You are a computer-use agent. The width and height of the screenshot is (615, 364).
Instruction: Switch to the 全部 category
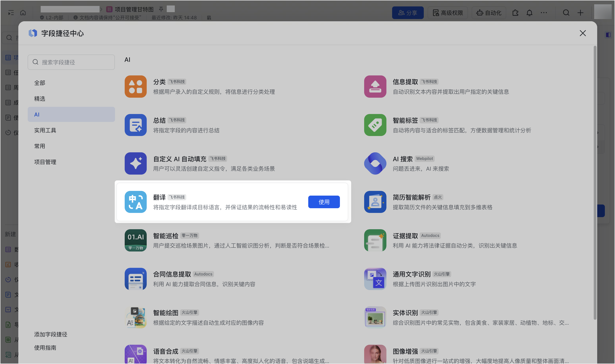pos(40,83)
